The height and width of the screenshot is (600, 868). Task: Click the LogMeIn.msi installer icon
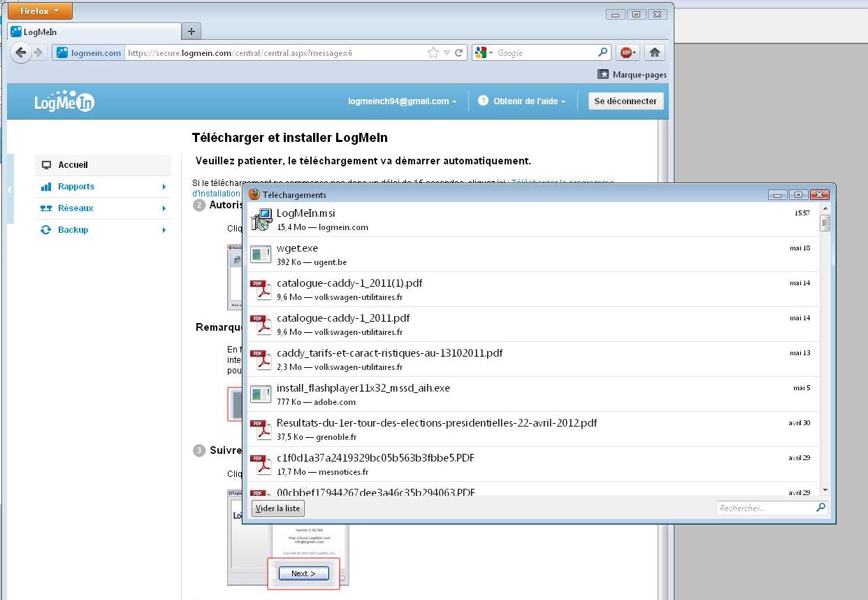(x=261, y=220)
